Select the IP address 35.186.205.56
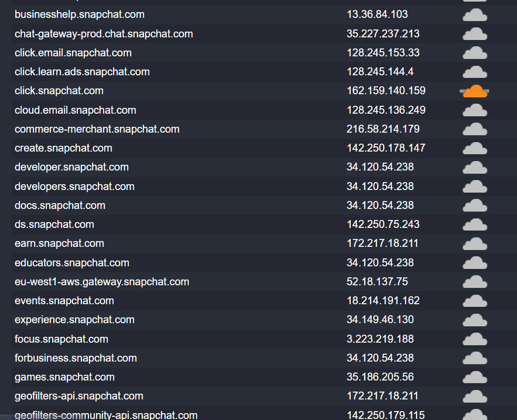Screen dimensions: 517x420 (380, 377)
